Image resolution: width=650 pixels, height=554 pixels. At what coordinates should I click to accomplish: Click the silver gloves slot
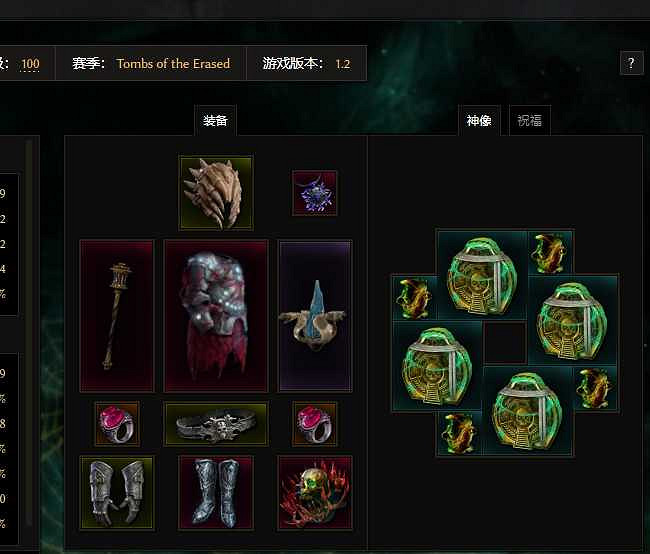tap(117, 493)
